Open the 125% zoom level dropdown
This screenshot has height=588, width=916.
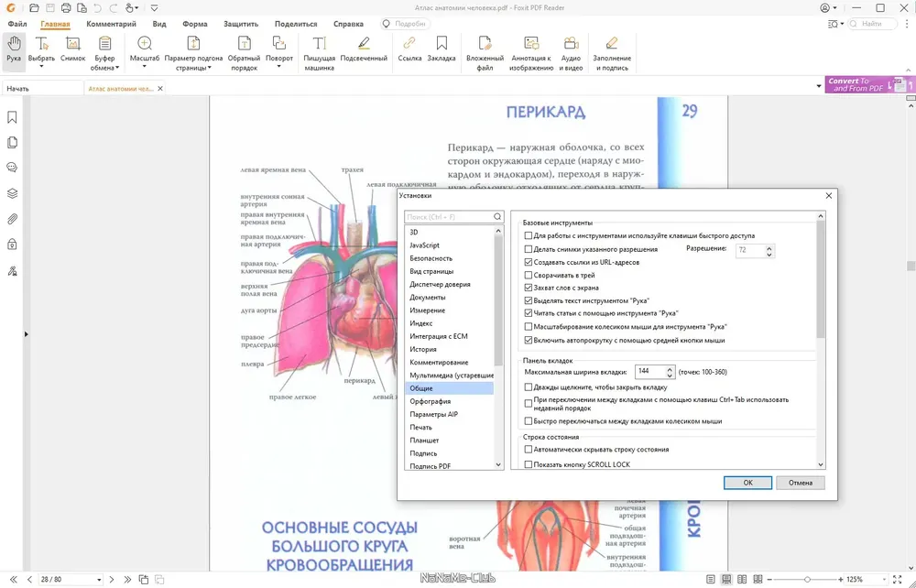tap(885, 579)
